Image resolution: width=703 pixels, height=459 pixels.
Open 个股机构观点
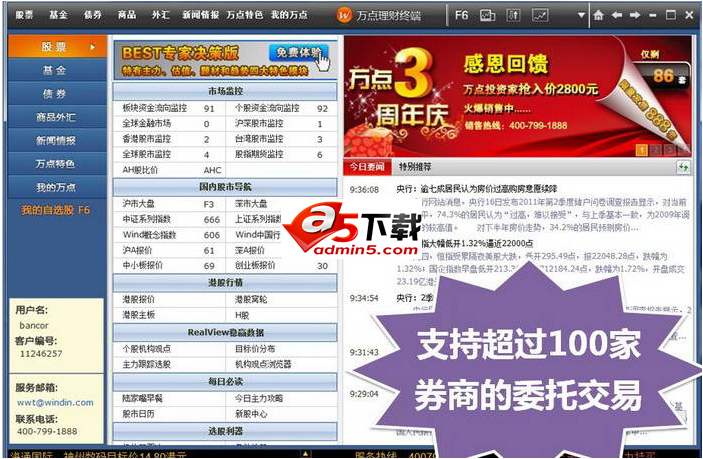[147, 349]
